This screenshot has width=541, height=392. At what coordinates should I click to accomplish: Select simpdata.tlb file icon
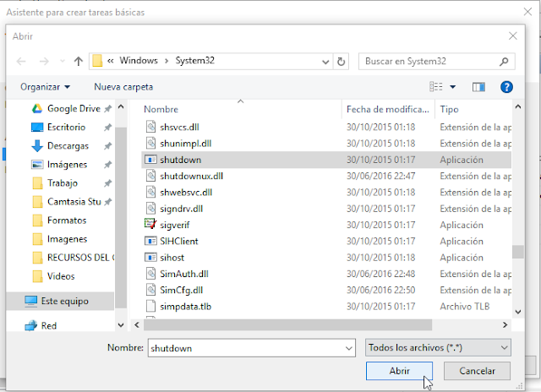tap(150, 306)
